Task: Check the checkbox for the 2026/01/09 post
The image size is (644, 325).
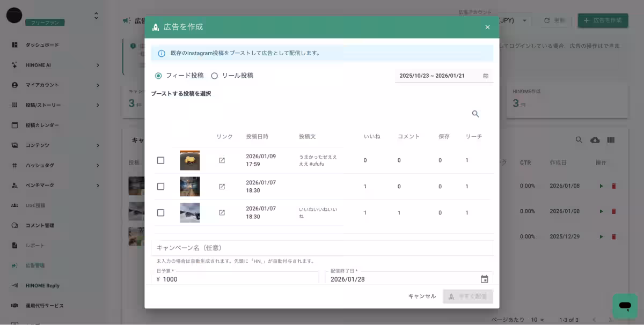Action: [160, 159]
